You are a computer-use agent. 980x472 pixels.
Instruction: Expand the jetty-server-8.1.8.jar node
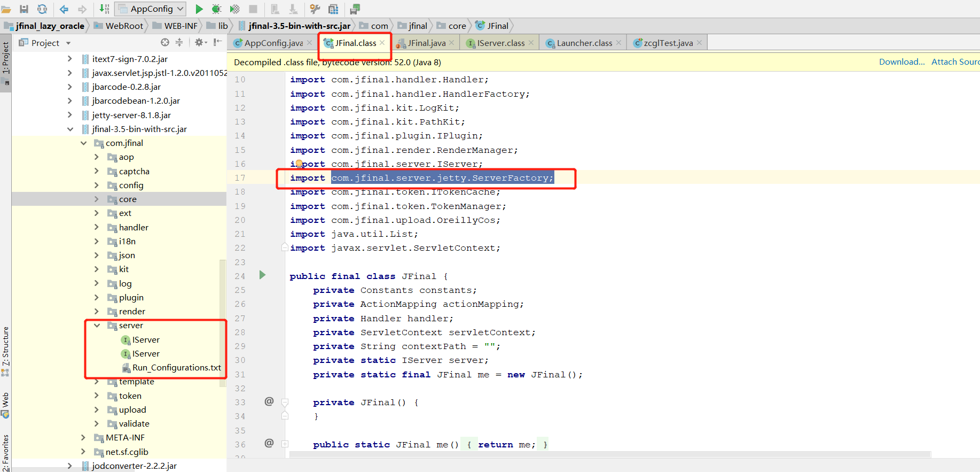70,115
